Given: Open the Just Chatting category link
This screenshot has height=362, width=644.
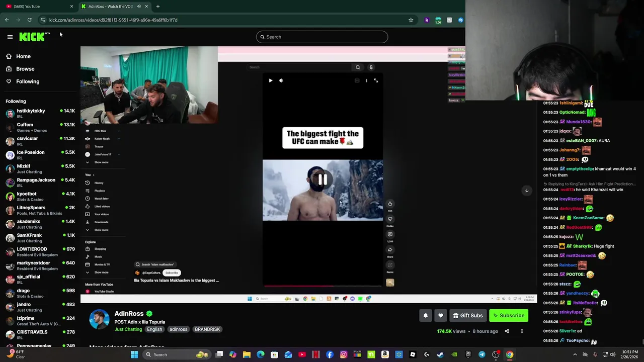Looking at the screenshot, I should pos(128,329).
